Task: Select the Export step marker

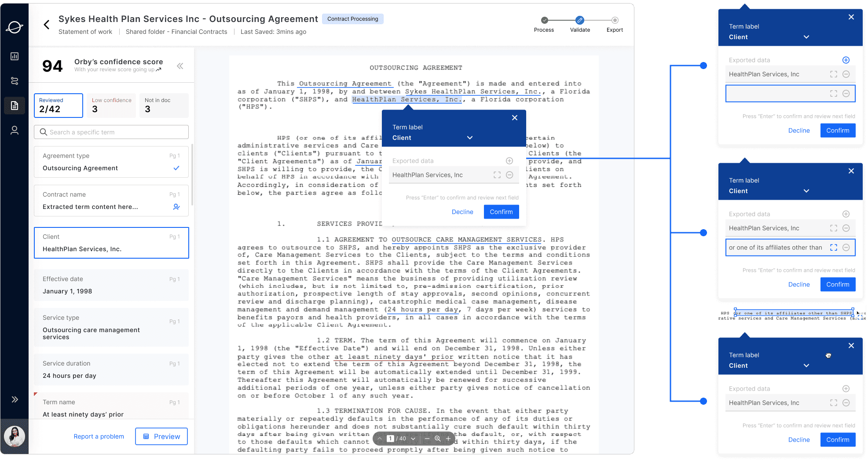Action: point(615,20)
